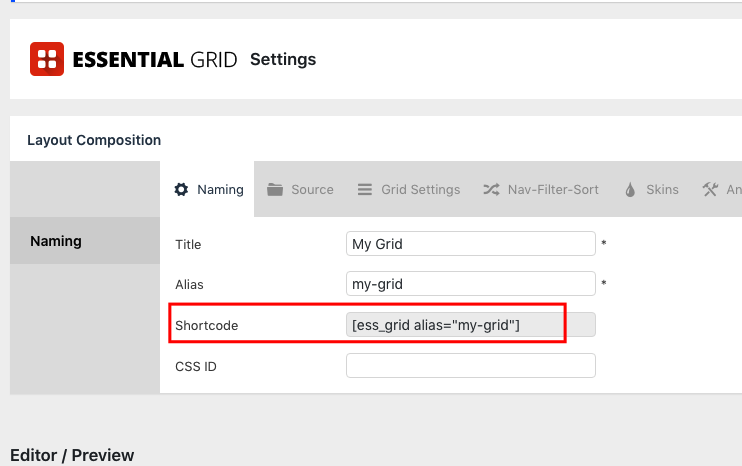742x466 pixels.
Task: Click the folder icon for Source
Action: point(275,189)
